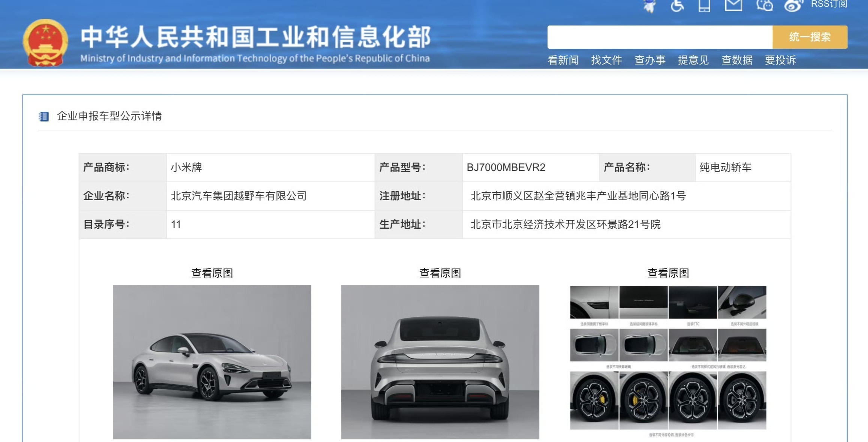The height and width of the screenshot is (442, 868).
Task: Click the robot assistant mascot icon
Action: tap(650, 6)
